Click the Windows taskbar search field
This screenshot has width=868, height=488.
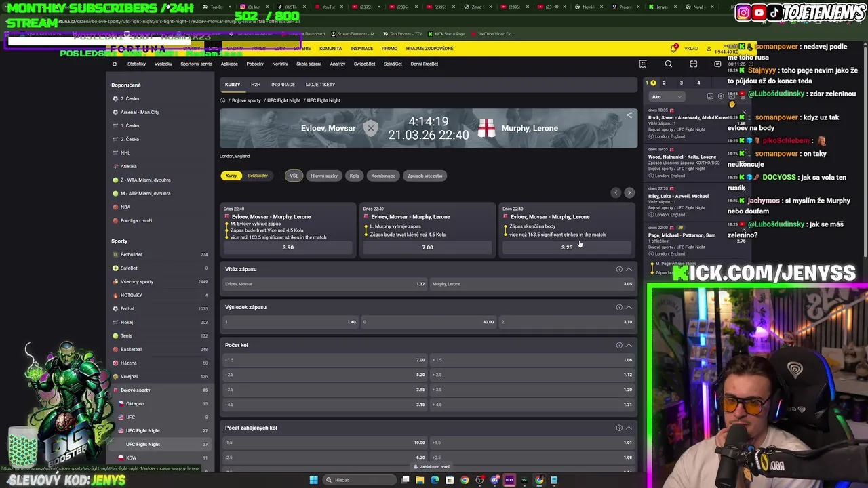click(359, 480)
